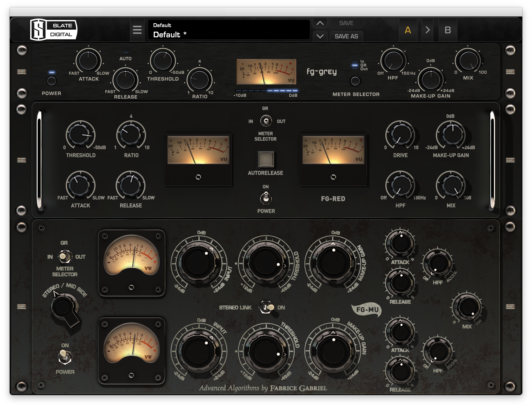Screen dimensions: 532x407
Task: Select preset slot A
Action: click(x=408, y=29)
